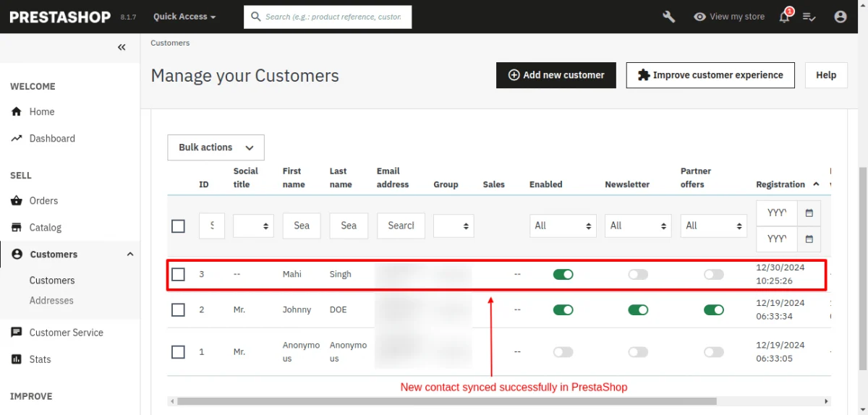The height and width of the screenshot is (415, 868).
Task: Open the Dashboard menu item
Action: click(x=52, y=138)
